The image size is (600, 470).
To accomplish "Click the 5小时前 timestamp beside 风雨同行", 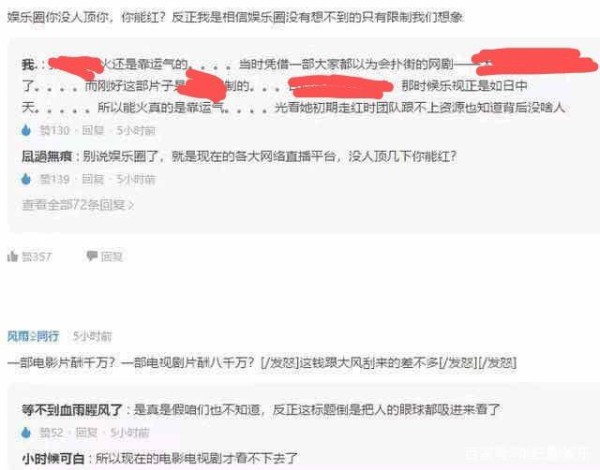I will point(92,336).
